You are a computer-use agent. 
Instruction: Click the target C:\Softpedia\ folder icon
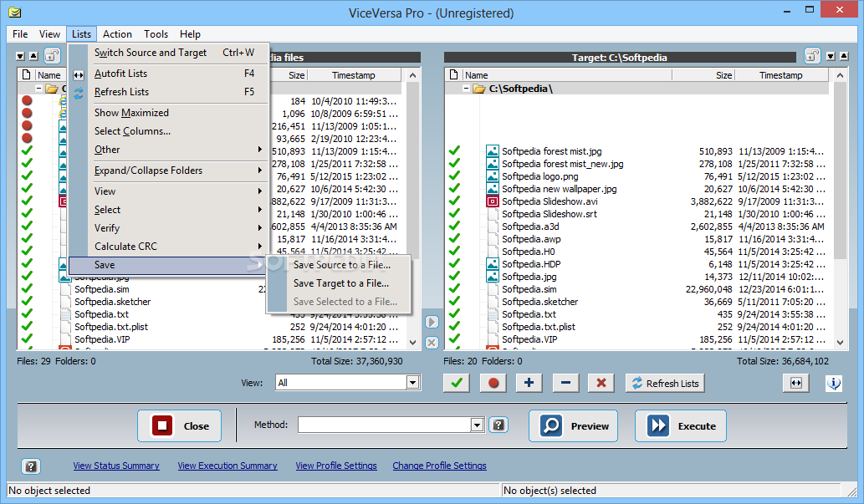[x=478, y=89]
